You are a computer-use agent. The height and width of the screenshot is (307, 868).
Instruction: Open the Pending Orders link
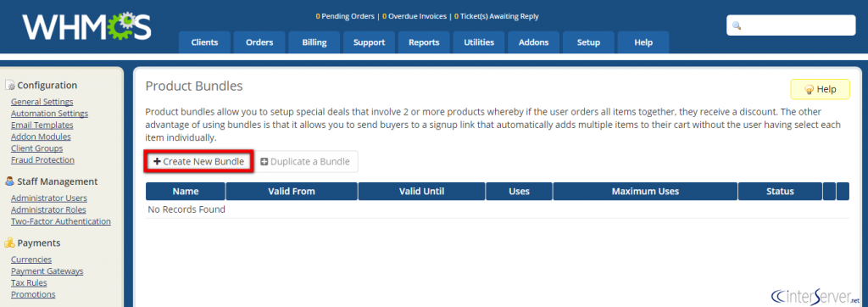pos(345,17)
